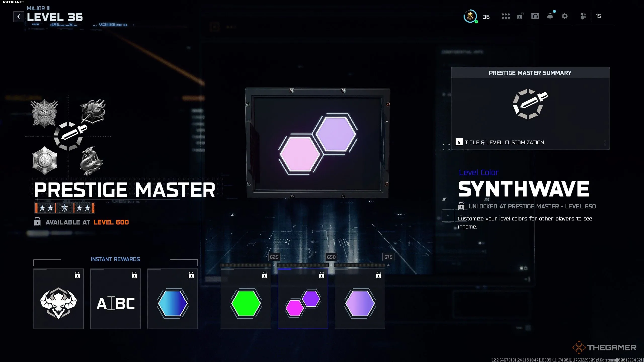Open the settings gear icon
This screenshot has width=644, height=362.
click(x=565, y=16)
